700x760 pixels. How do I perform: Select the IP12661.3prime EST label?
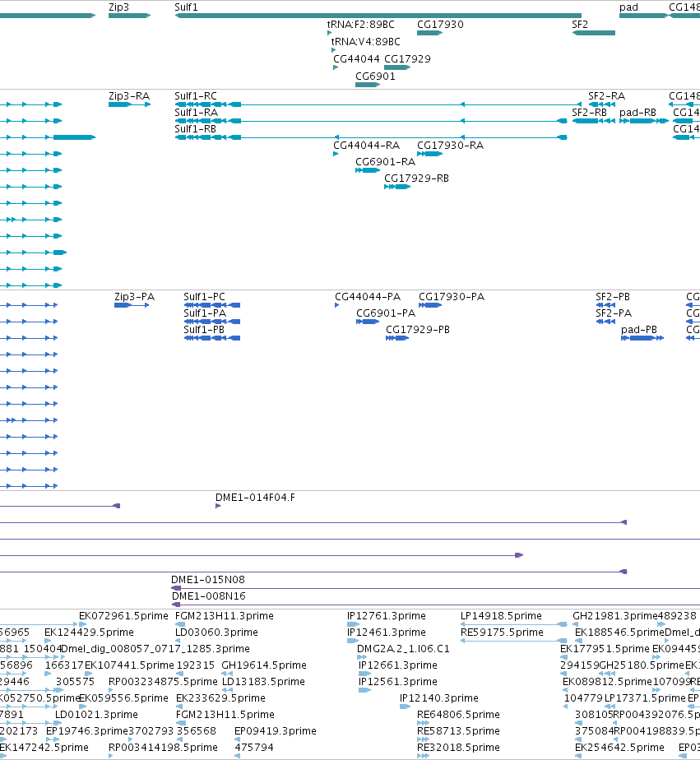398,665
